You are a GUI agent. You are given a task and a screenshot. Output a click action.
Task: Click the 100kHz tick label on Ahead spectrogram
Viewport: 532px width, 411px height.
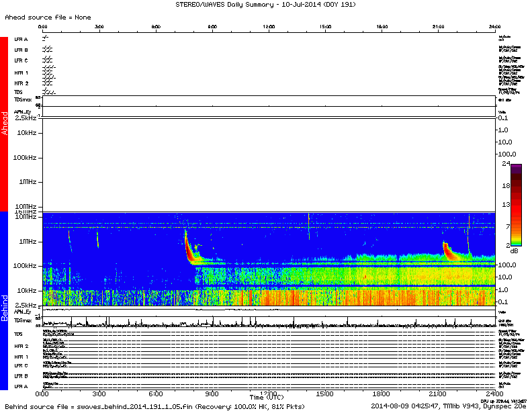tap(25, 158)
